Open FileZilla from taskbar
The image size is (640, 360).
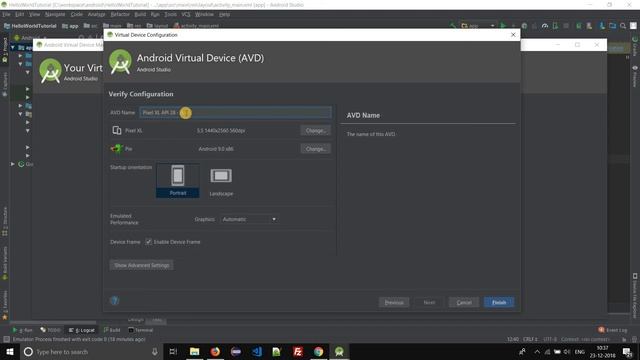coord(298,351)
